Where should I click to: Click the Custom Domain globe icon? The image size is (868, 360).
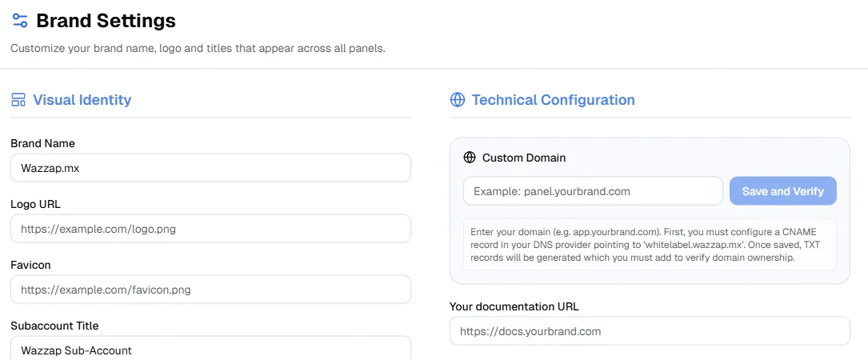coord(470,158)
